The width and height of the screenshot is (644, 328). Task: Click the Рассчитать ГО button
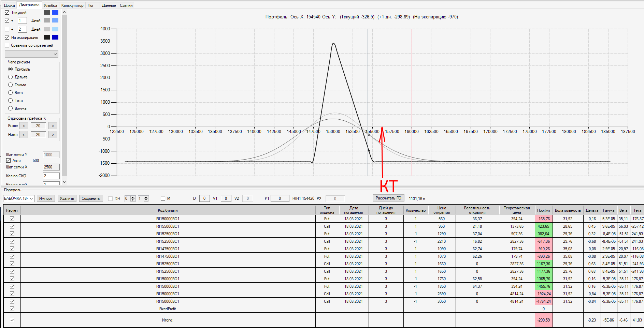388,198
